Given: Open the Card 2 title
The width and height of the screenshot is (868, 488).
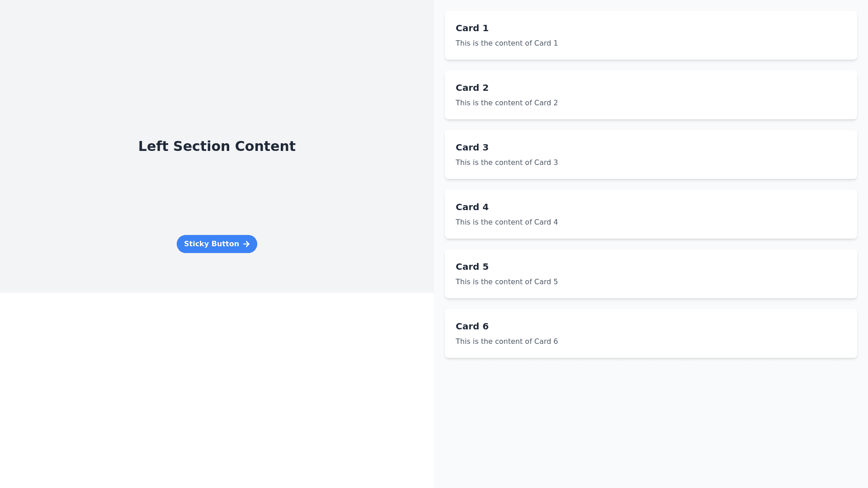Looking at the screenshot, I should point(472,88).
